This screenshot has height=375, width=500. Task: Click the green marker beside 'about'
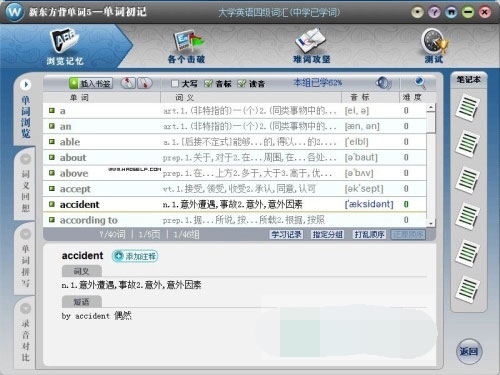52,157
